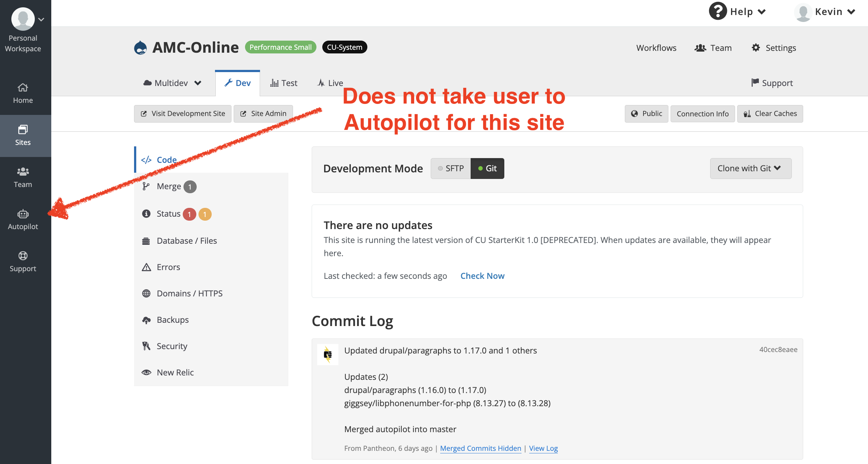The width and height of the screenshot is (868, 464).
Task: Go Home via the sidebar icon
Action: coord(23,93)
